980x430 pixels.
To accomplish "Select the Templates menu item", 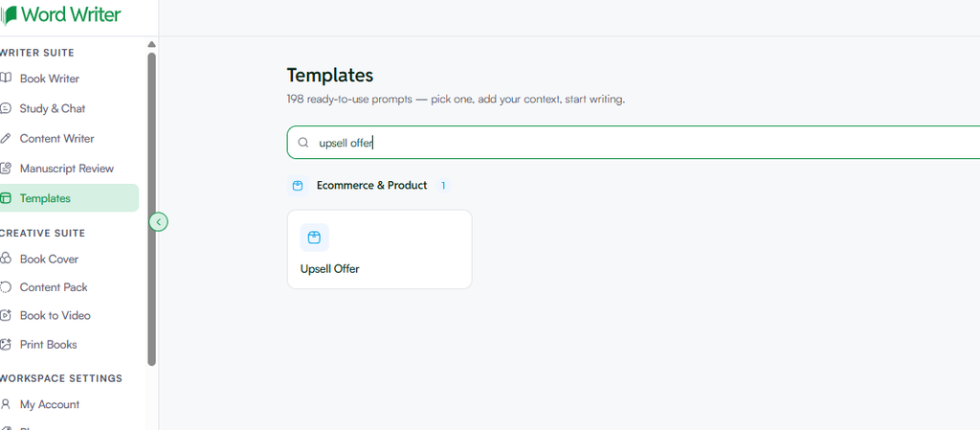I will click(69, 198).
